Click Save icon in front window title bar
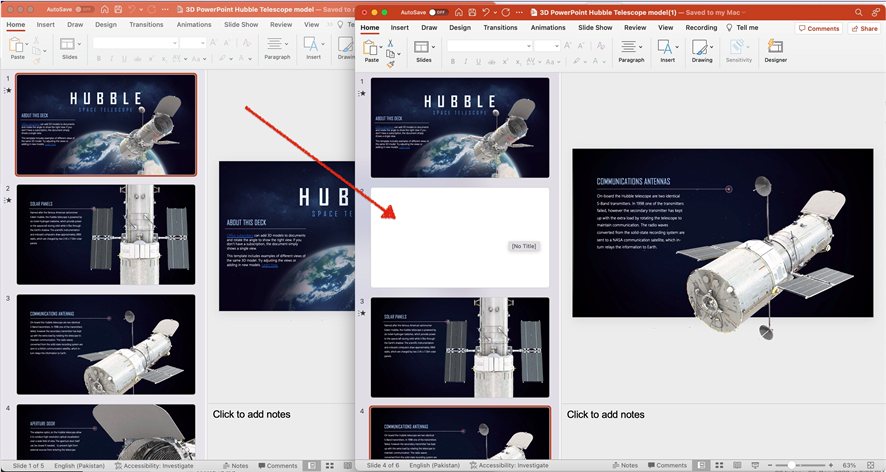 coord(472,12)
